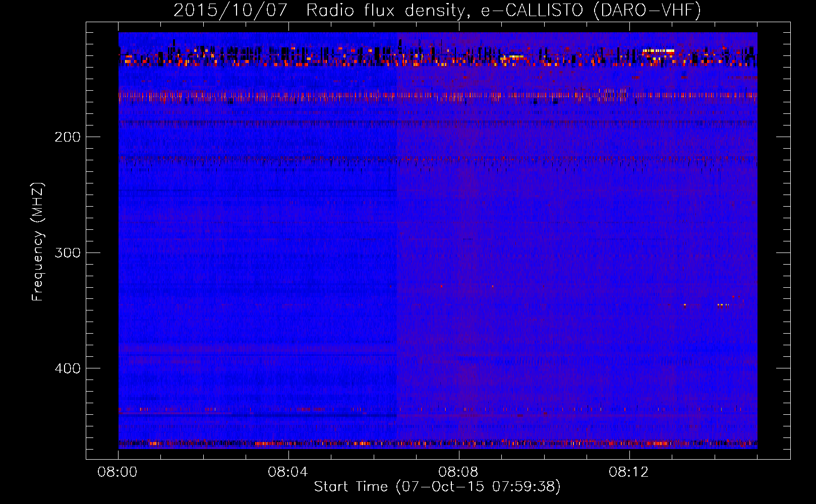This screenshot has width=816, height=504.
Task: Select the 'Frequency (MHZ)' y-axis label
Action: (x=38, y=242)
